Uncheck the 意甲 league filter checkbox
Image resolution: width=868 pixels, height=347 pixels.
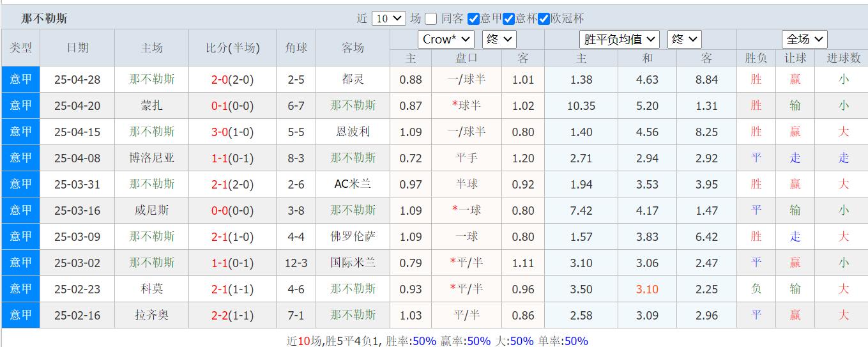(x=473, y=19)
